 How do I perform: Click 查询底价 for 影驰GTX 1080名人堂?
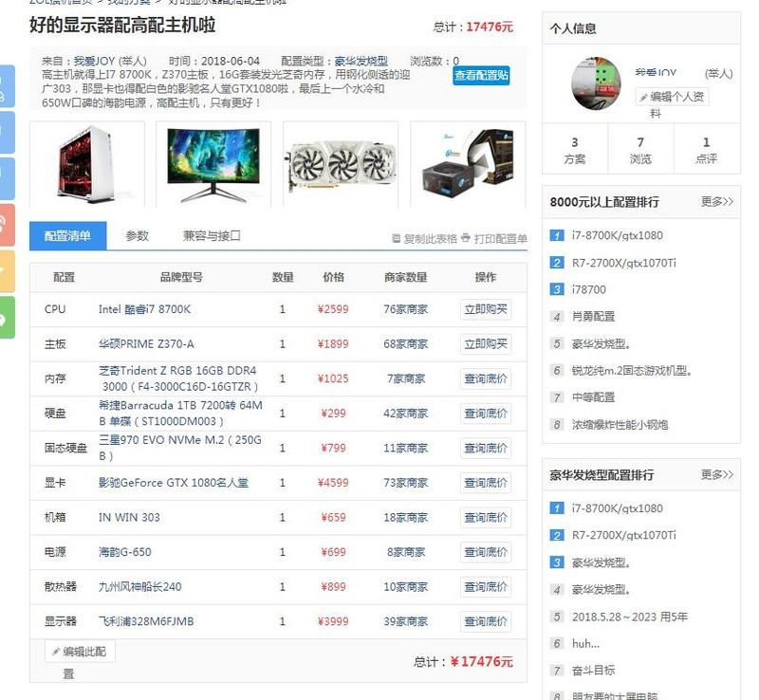click(486, 483)
